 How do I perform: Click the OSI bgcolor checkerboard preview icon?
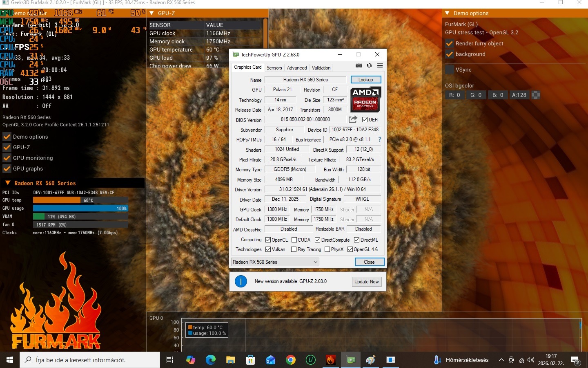click(536, 95)
